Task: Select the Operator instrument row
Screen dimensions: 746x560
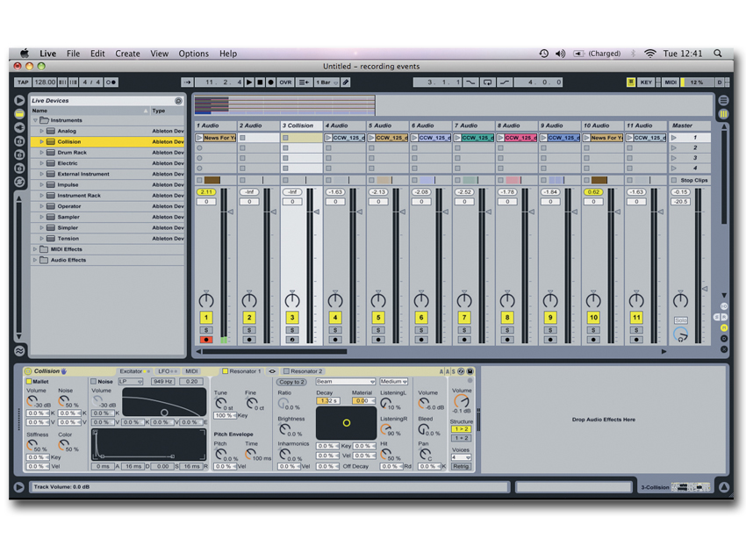Action: click(x=108, y=206)
